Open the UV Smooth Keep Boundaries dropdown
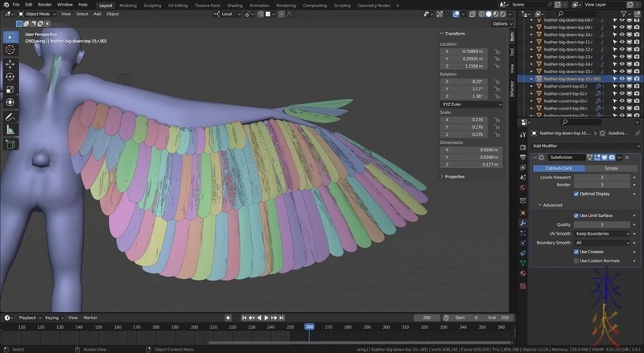This screenshot has width=644, height=353. point(603,233)
